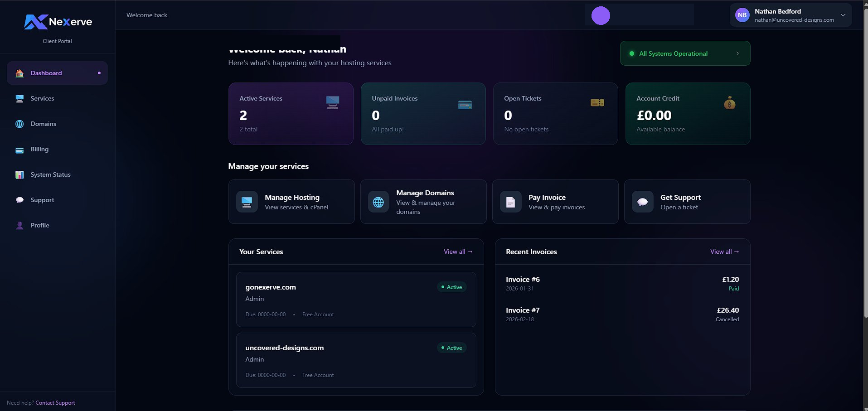Click the Profile person icon

click(19, 225)
